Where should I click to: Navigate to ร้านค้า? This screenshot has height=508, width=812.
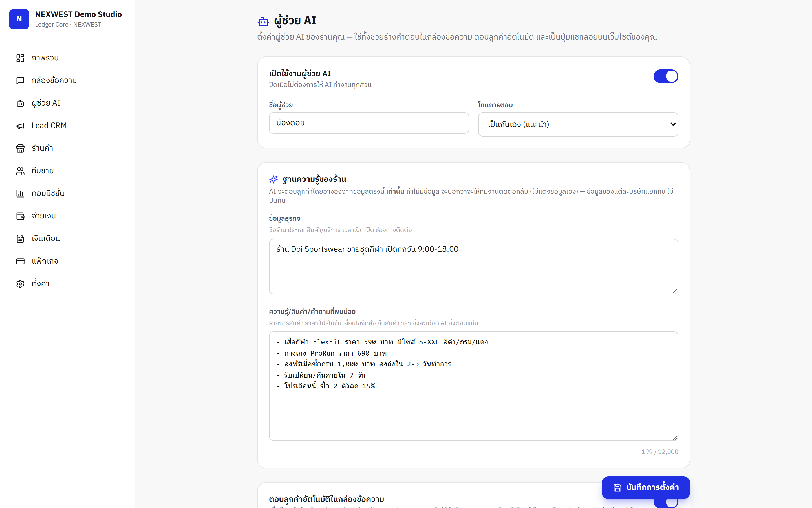click(67, 148)
